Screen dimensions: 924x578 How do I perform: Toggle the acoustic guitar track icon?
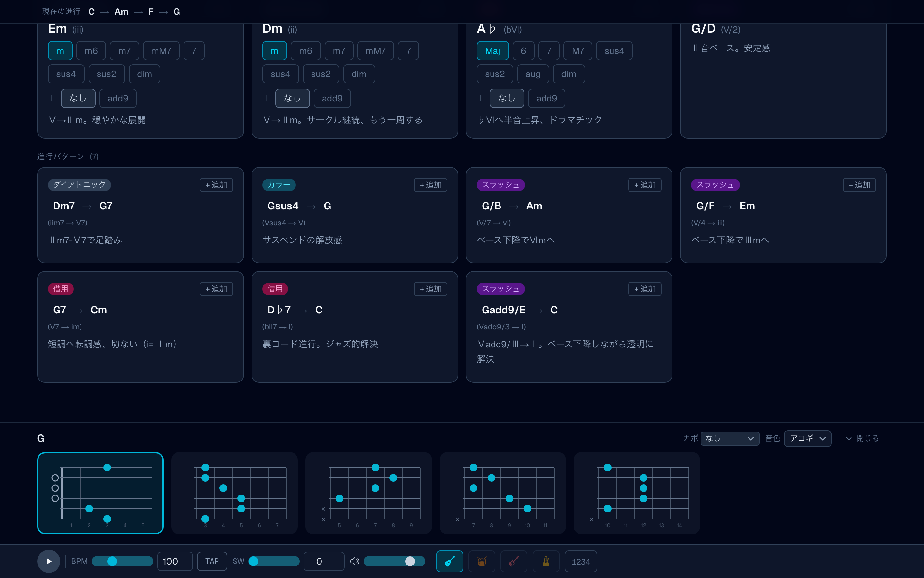click(449, 561)
